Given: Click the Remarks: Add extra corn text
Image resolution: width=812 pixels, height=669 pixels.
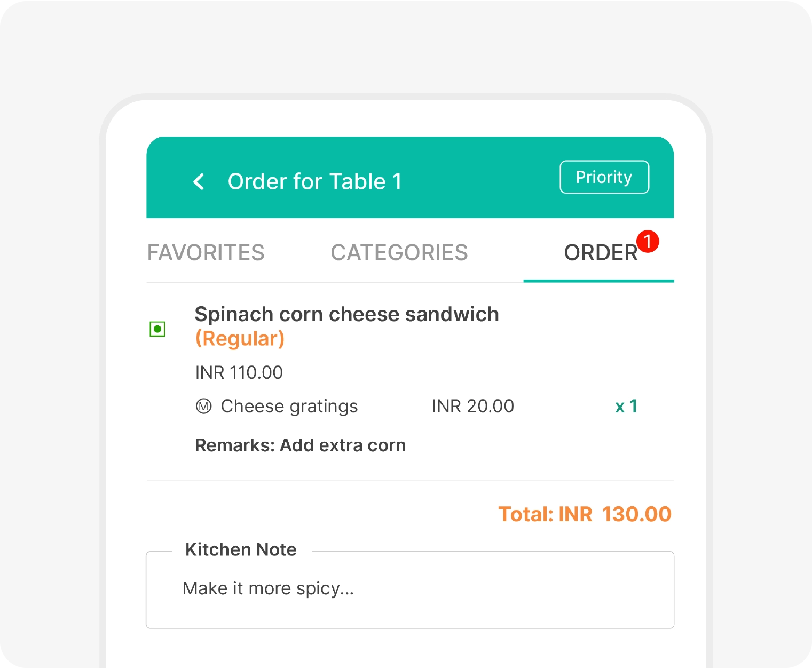Looking at the screenshot, I should [x=300, y=445].
